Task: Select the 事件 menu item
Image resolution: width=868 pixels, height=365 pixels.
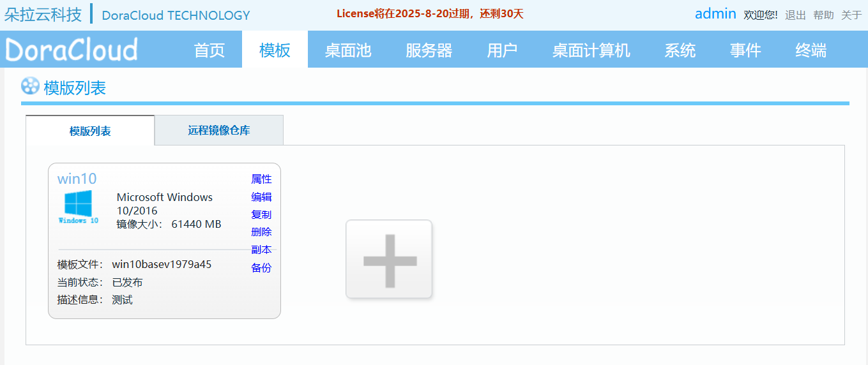Action: [x=745, y=50]
